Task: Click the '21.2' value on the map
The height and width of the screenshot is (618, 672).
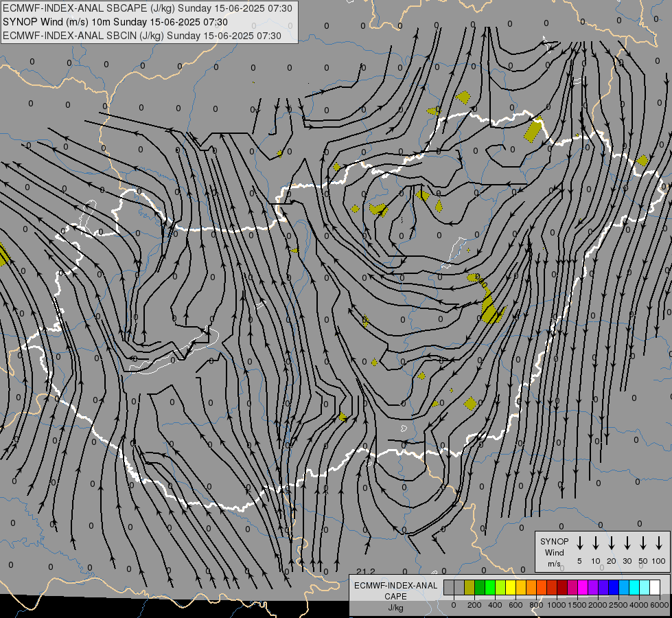Action: [x=366, y=571]
